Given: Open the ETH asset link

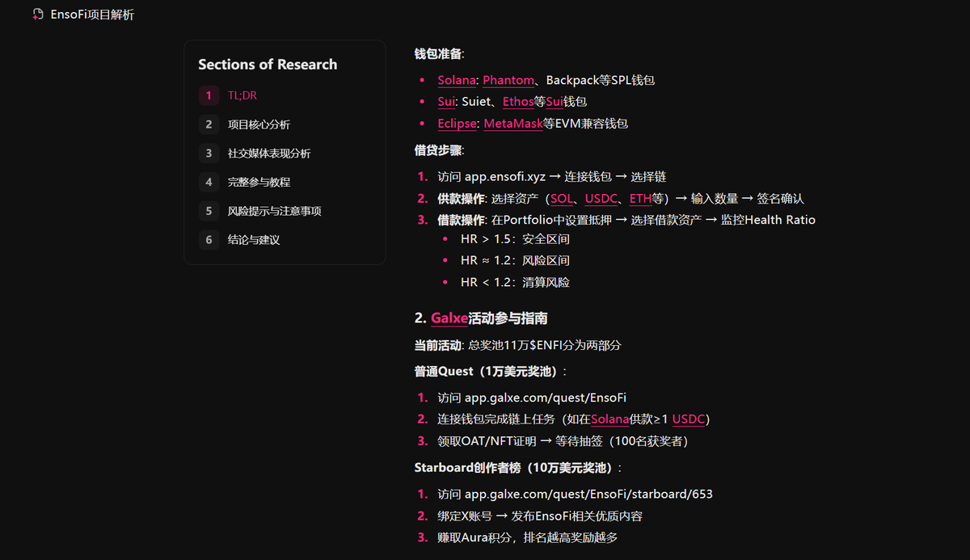Looking at the screenshot, I should (640, 199).
